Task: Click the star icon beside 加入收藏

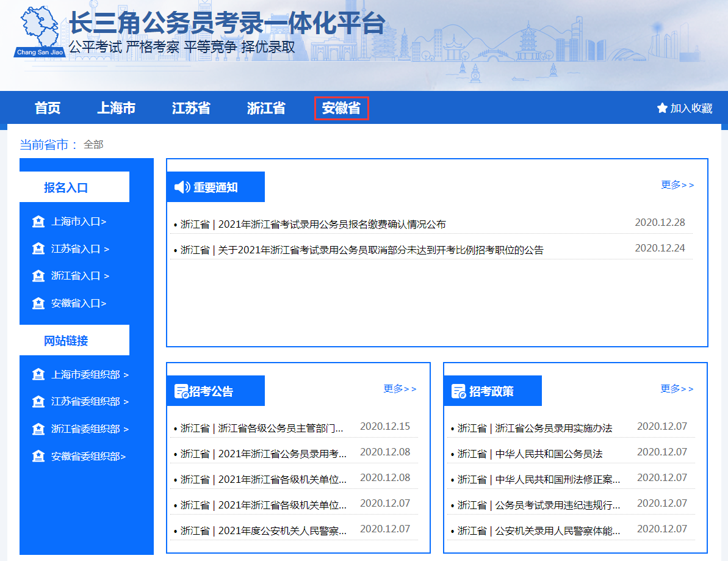Action: (662, 108)
